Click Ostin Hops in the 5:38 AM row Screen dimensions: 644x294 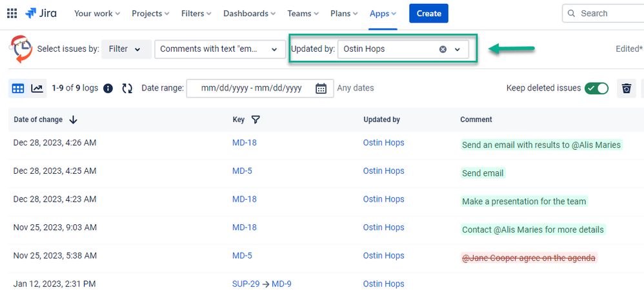[x=383, y=256]
